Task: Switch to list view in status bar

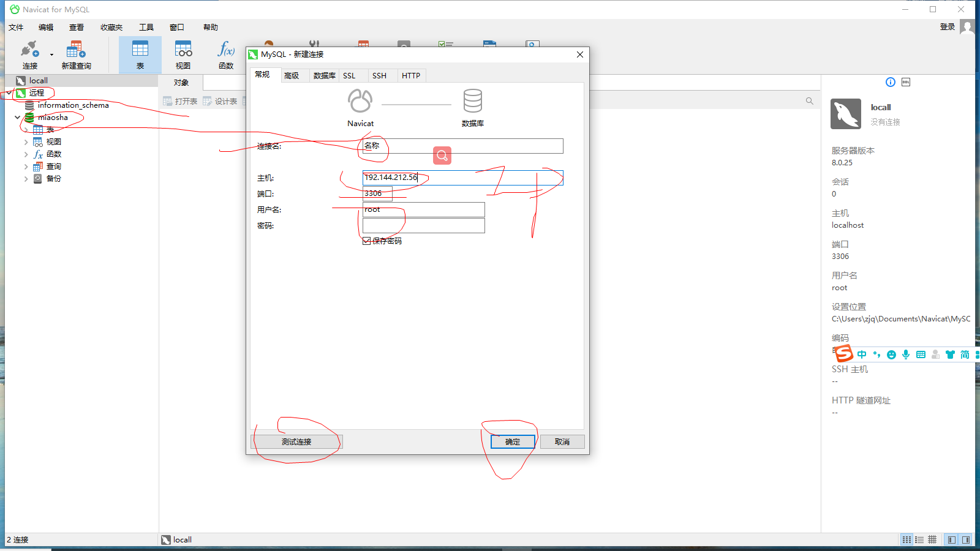Action: [x=919, y=539]
